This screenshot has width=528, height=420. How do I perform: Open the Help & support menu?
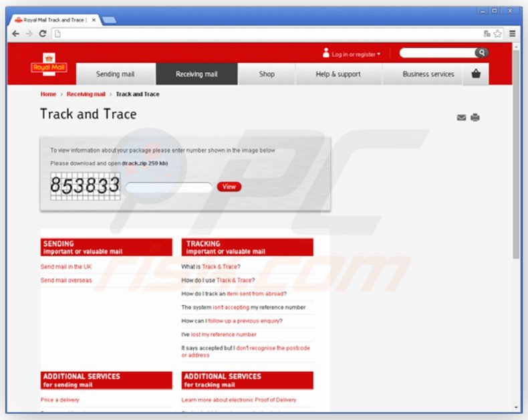[x=338, y=74]
